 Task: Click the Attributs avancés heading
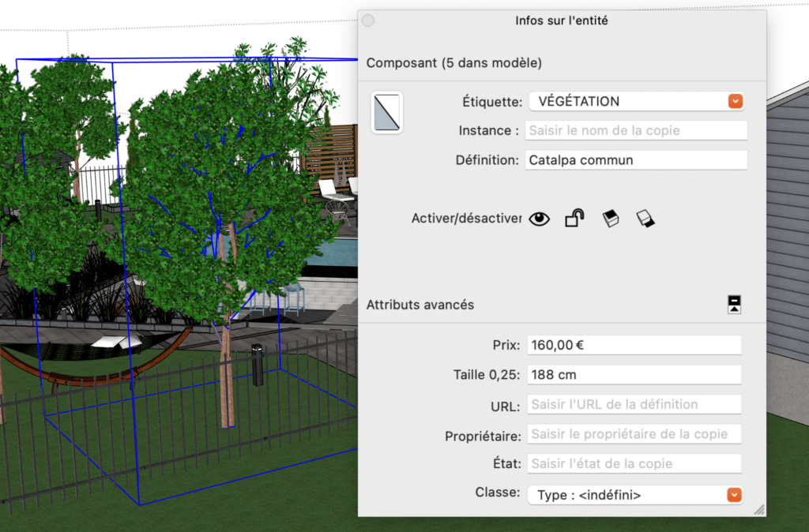coord(420,305)
